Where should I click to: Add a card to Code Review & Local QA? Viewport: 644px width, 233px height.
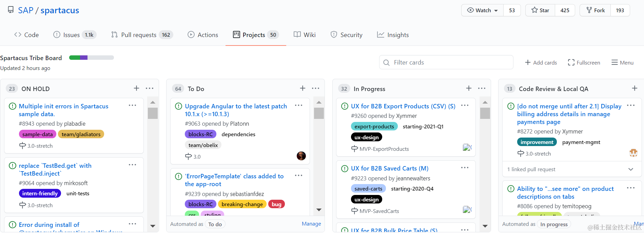[x=635, y=88]
